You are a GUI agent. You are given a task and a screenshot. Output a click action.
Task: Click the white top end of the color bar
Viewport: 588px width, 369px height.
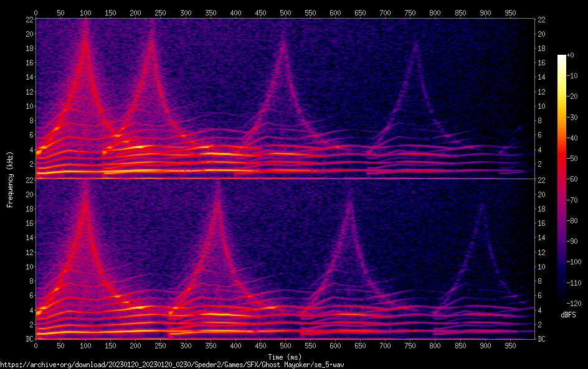point(562,57)
